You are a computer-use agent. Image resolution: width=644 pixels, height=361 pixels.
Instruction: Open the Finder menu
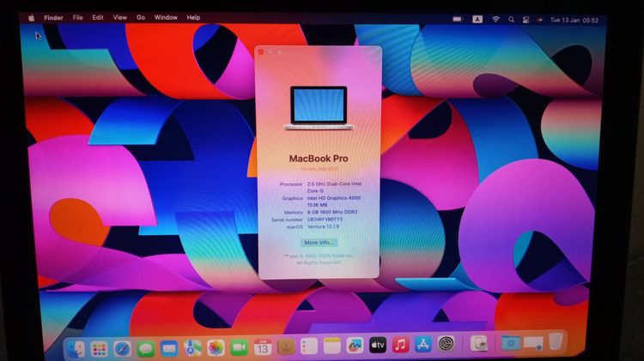[53, 18]
